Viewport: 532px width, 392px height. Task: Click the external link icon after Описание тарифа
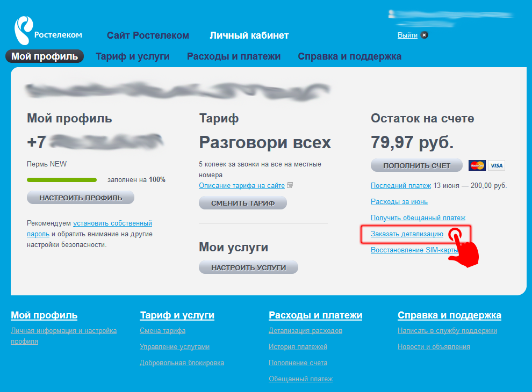[290, 184]
